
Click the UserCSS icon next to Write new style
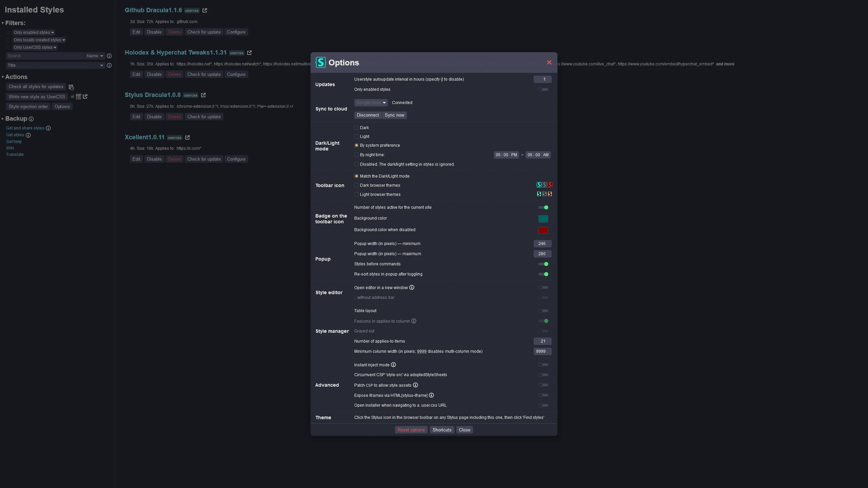point(78,97)
